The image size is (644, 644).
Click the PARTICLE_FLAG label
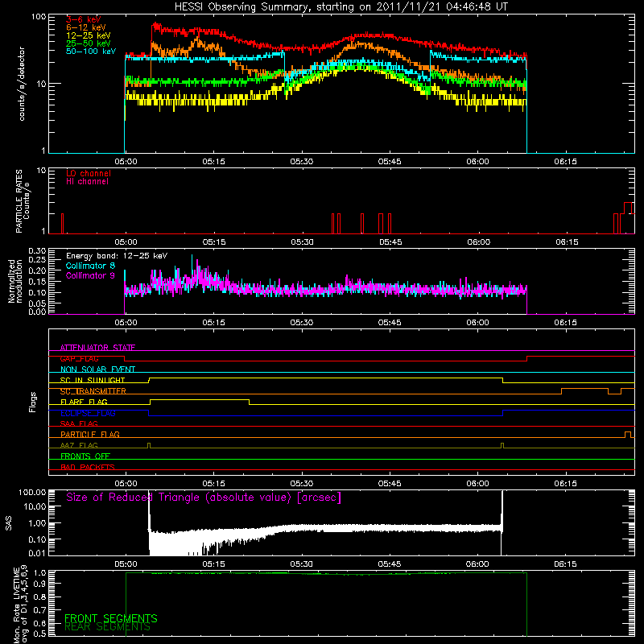[x=90, y=435]
